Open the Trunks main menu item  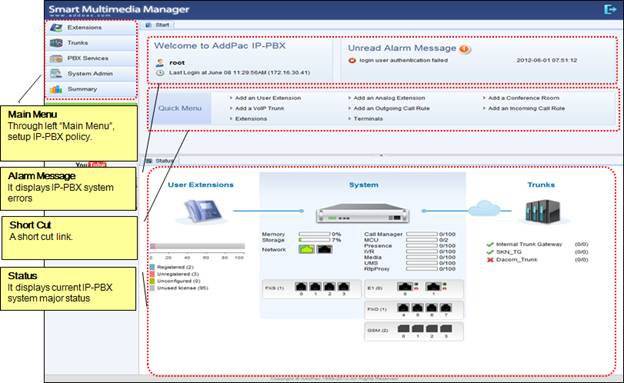point(92,43)
